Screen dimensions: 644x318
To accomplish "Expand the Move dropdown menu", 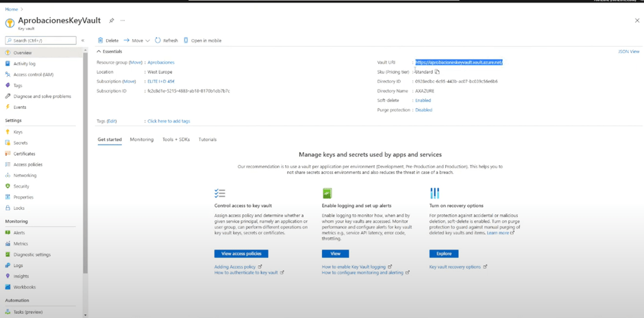I will pyautogui.click(x=147, y=40).
